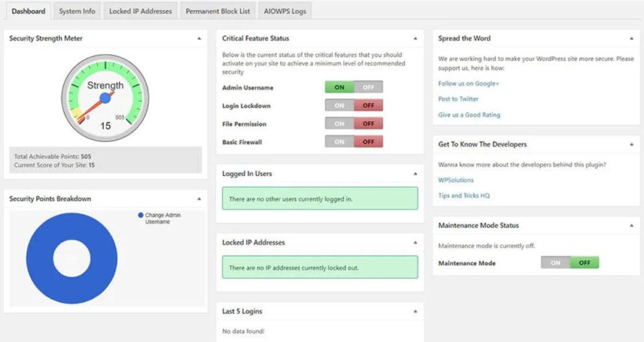Collapse the Spread the Word panel
This screenshot has width=644, height=342.
(x=631, y=38)
